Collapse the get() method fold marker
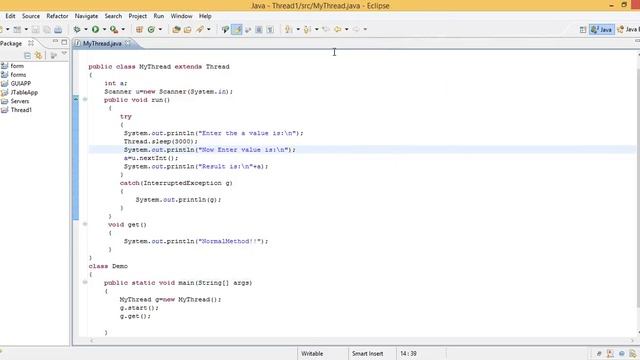The width and height of the screenshot is (640, 360). 85,224
